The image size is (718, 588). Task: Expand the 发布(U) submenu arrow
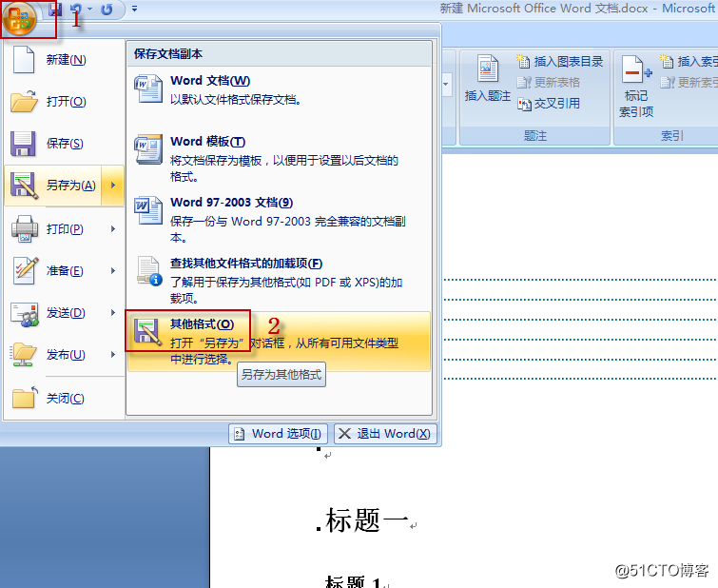(112, 354)
